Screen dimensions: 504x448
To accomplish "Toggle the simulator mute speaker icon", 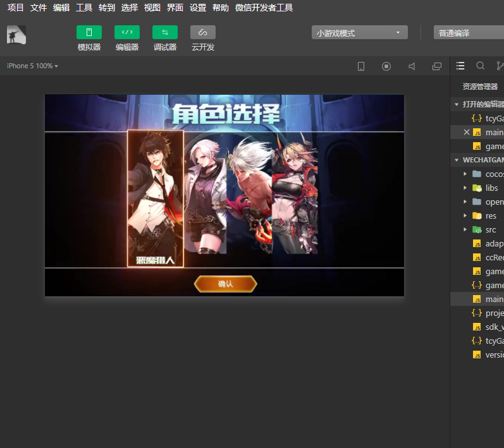I will click(x=412, y=66).
